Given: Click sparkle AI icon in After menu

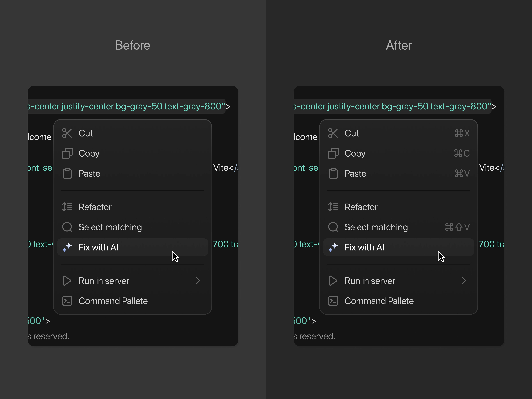Looking at the screenshot, I should click(x=333, y=247).
